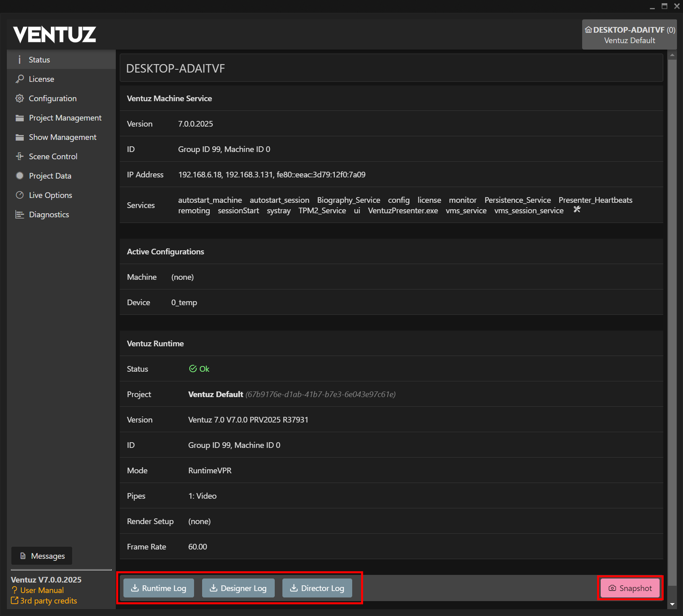Image resolution: width=683 pixels, height=616 pixels.
Task: Download the Runtime Log
Action: [159, 588]
